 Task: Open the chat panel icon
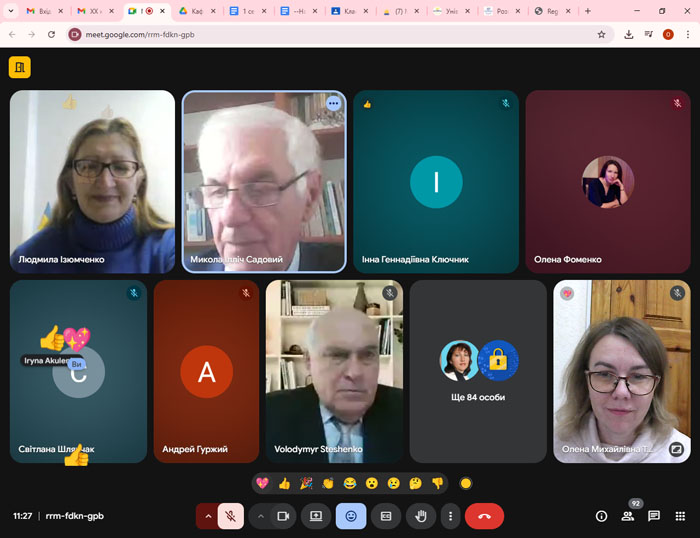(x=654, y=516)
